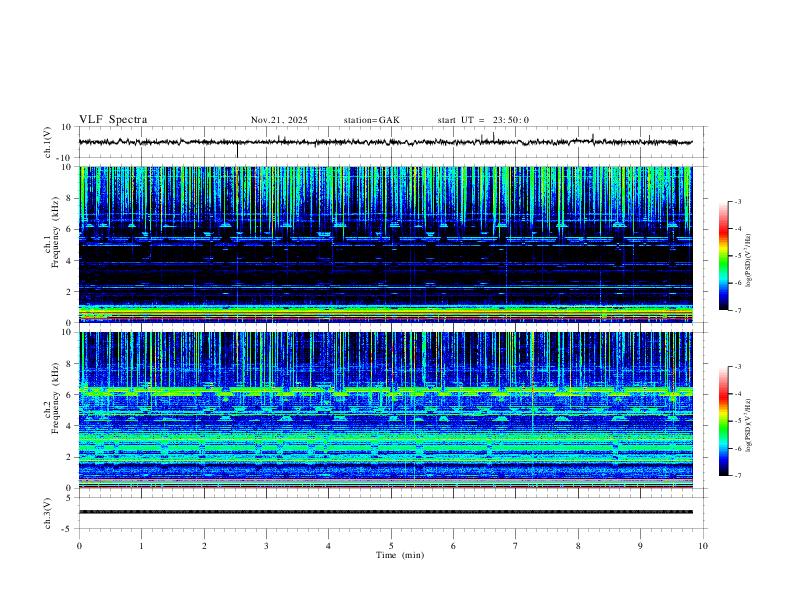The image size is (792, 612).
Task: Click time-axis tick label '9'
Action: 640,546
